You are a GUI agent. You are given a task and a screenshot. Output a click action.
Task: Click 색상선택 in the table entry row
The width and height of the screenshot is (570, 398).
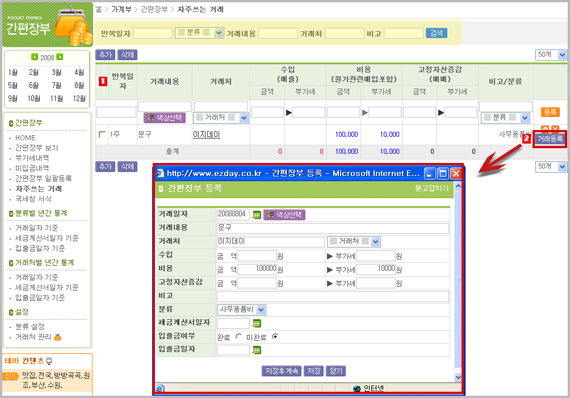coord(165,118)
